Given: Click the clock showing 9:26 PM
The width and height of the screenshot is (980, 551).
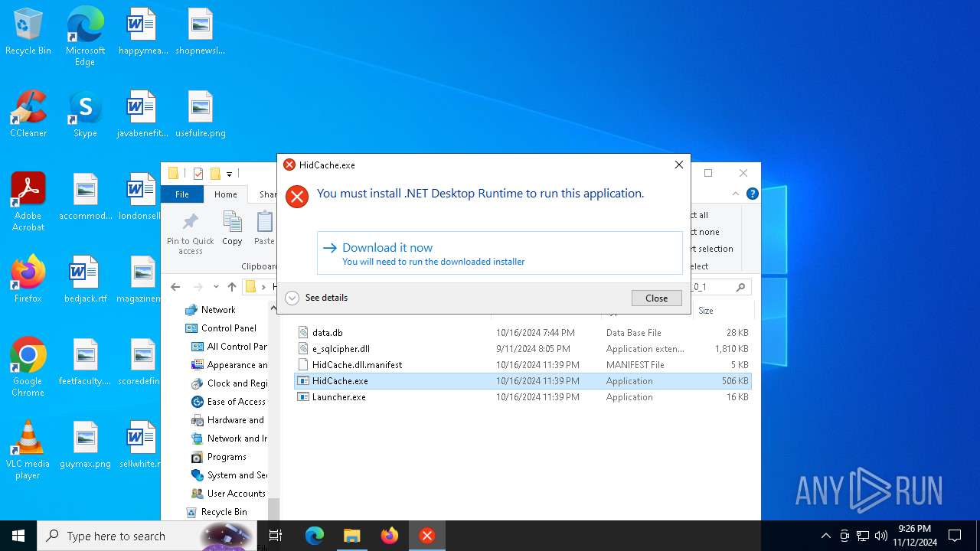Looking at the screenshot, I should [x=914, y=536].
